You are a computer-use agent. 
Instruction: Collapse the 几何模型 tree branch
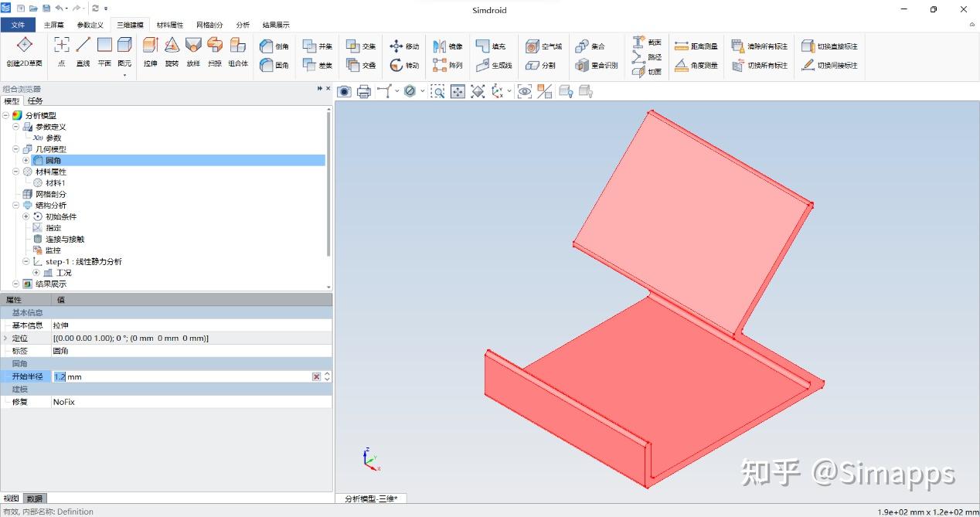pyautogui.click(x=15, y=149)
